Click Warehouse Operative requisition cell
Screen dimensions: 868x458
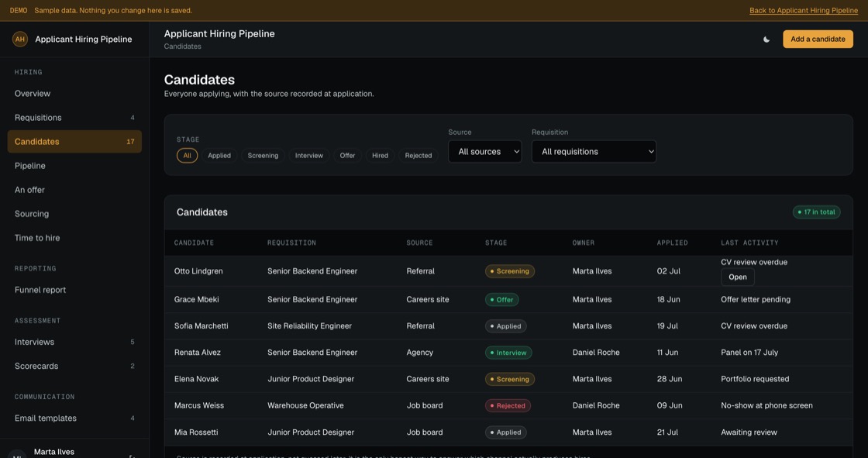point(305,406)
